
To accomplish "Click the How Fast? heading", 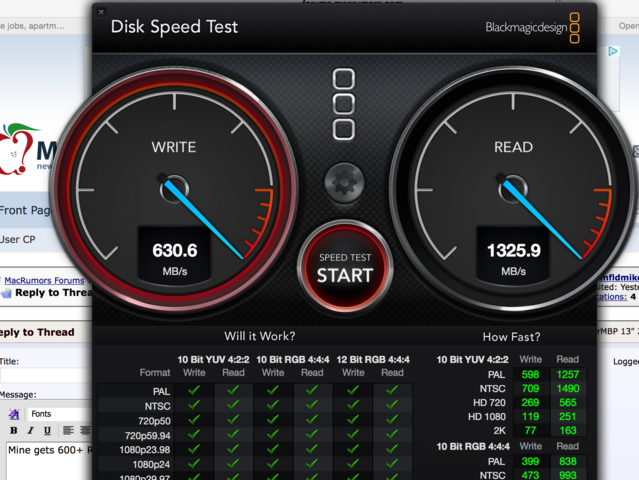I will tap(511, 337).
